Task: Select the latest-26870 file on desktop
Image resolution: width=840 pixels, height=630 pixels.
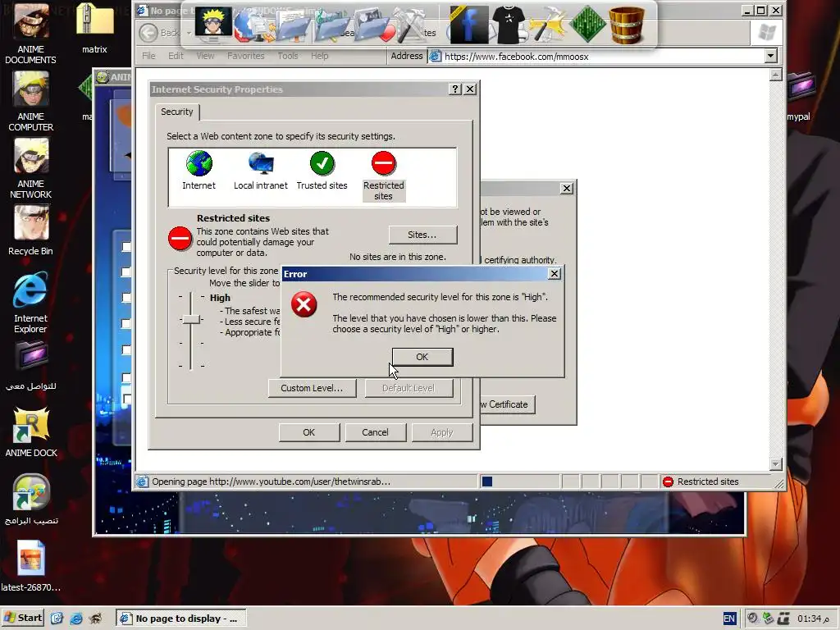Action: [x=30, y=565]
